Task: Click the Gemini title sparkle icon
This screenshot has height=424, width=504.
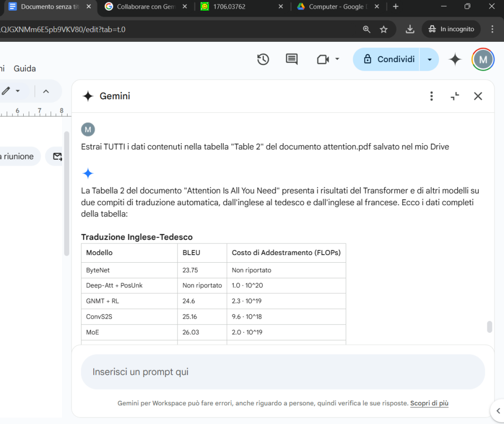Action: click(x=88, y=96)
